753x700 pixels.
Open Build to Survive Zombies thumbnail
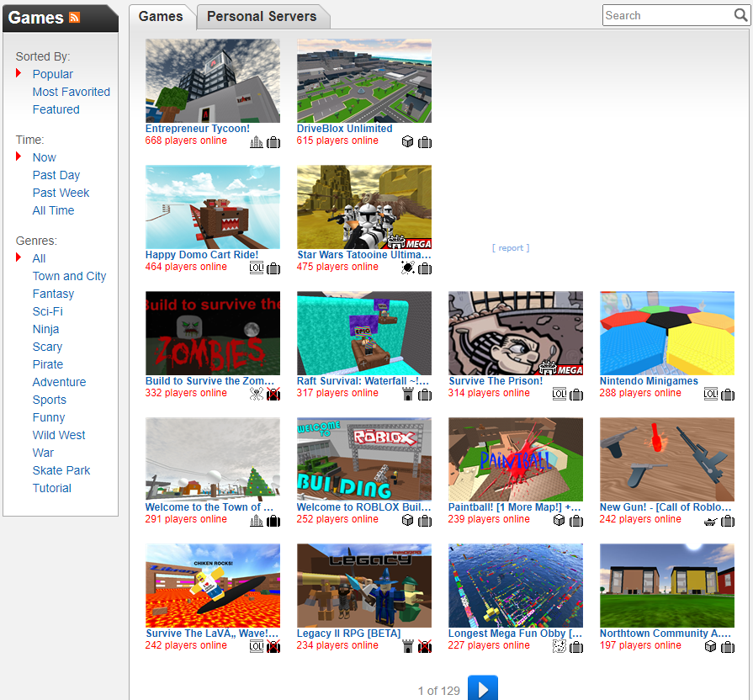tap(213, 333)
